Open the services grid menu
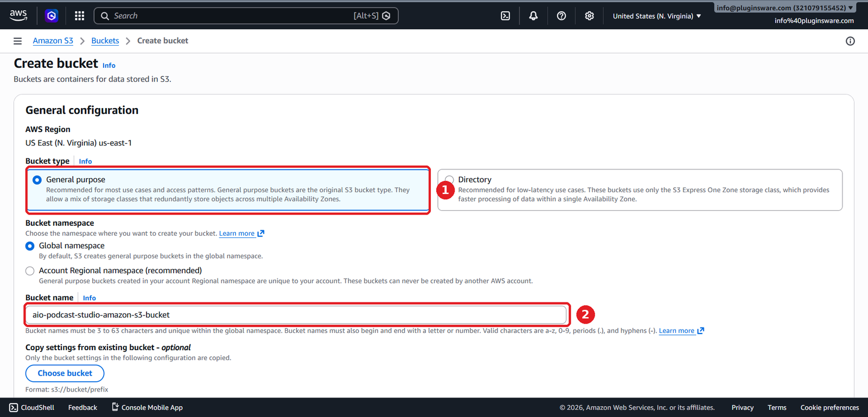 [79, 16]
